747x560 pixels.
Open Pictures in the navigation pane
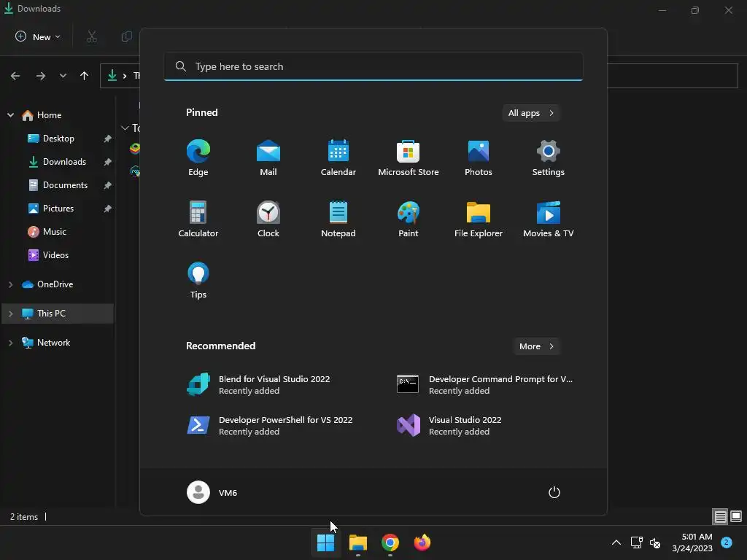[58, 209]
